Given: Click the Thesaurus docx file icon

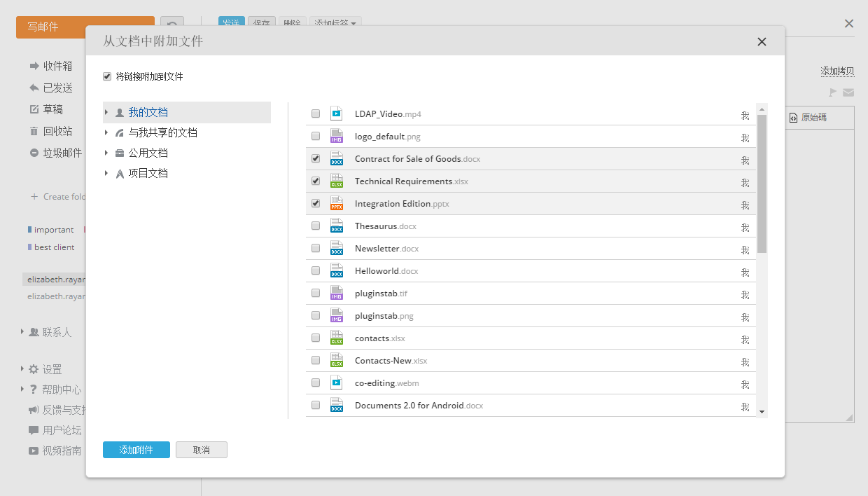Looking at the screenshot, I should coord(337,226).
